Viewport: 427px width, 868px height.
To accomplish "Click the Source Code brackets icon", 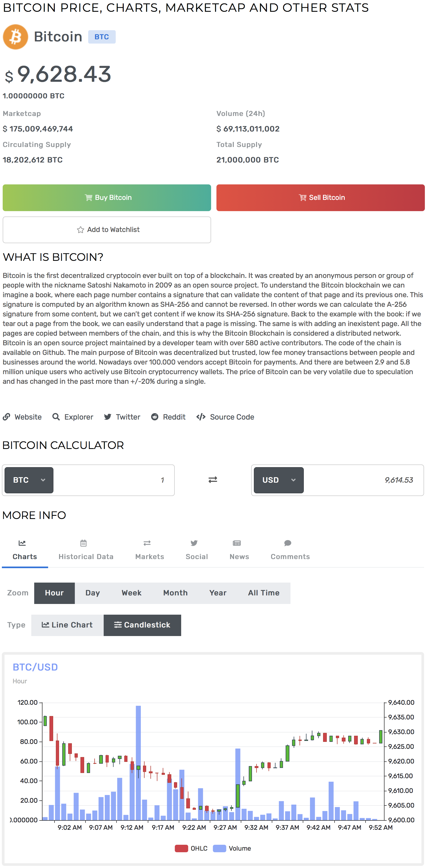I will [201, 417].
